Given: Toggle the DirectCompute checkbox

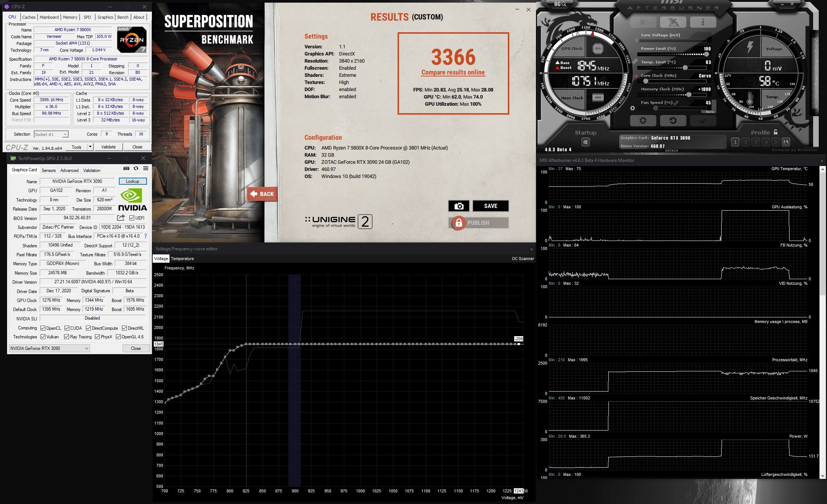Looking at the screenshot, I should (89, 328).
